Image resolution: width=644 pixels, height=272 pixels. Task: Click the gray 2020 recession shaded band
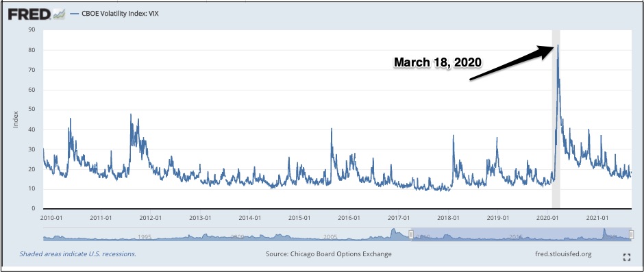(x=556, y=119)
